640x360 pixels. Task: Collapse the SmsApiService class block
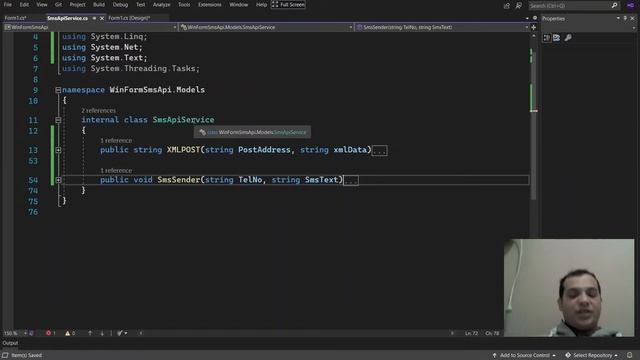[58, 120]
